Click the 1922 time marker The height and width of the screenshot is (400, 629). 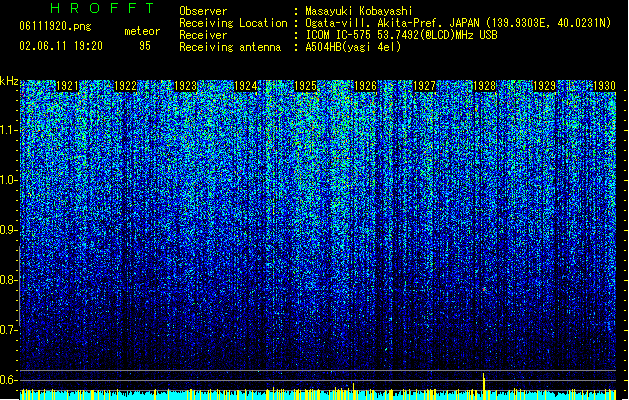(126, 86)
